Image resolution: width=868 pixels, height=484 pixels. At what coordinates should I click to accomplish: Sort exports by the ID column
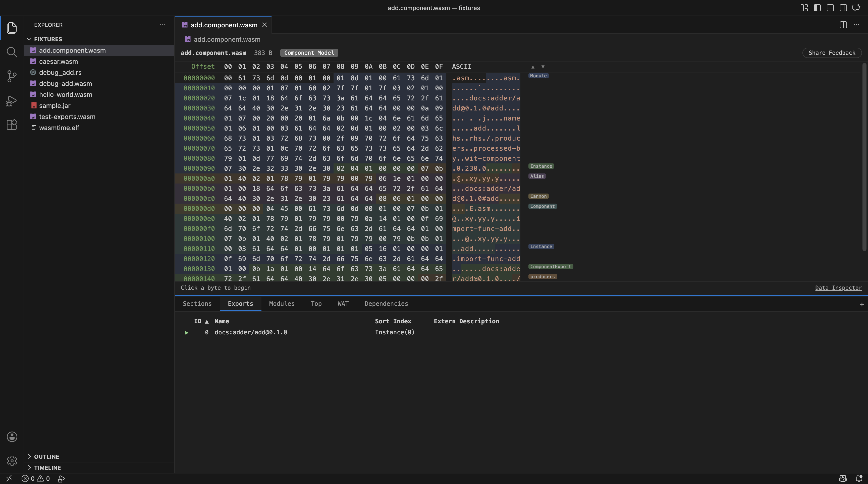click(201, 321)
